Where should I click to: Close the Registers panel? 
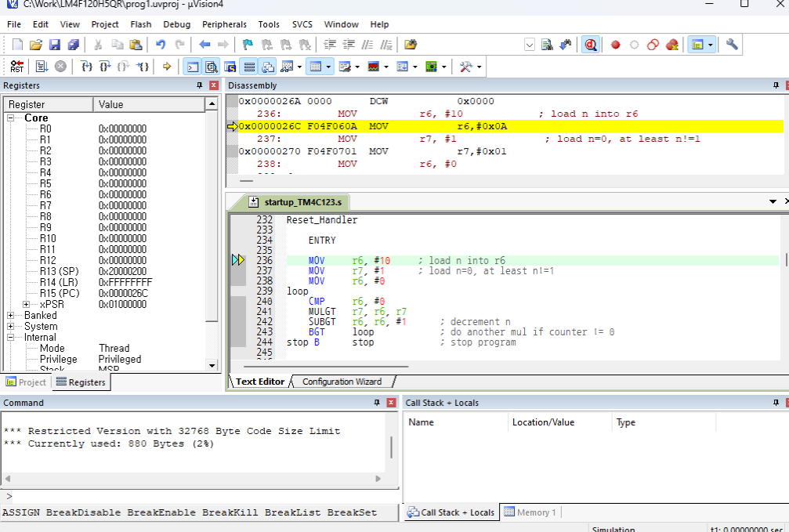click(213, 85)
